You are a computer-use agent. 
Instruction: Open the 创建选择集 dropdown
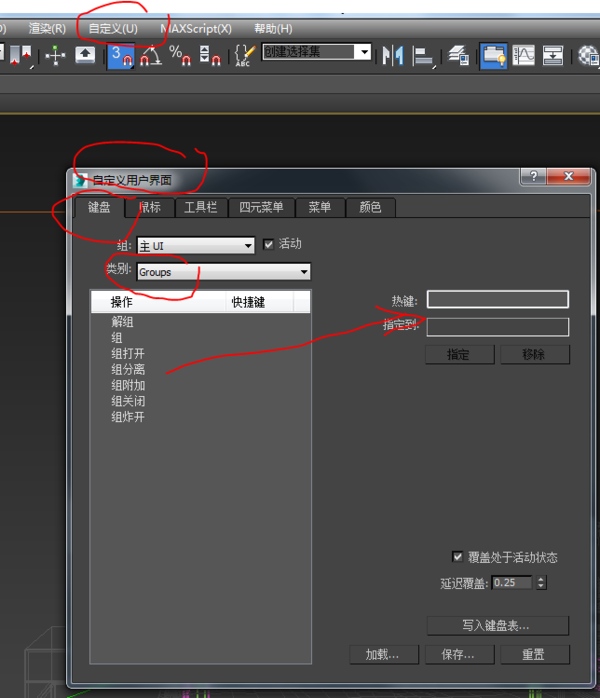[316, 52]
